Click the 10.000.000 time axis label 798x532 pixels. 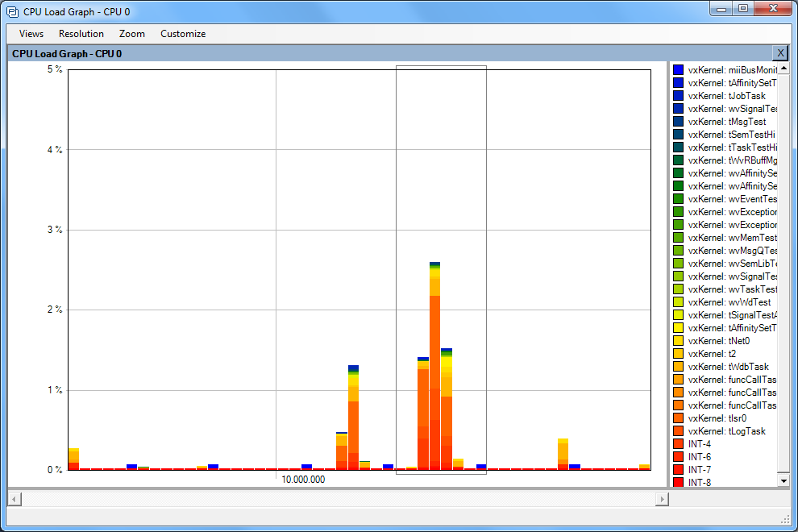pos(303,480)
